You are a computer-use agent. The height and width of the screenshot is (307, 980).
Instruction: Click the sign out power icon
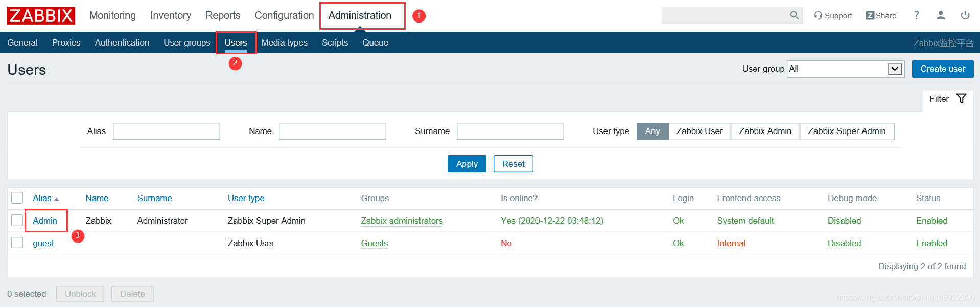pyautogui.click(x=965, y=15)
